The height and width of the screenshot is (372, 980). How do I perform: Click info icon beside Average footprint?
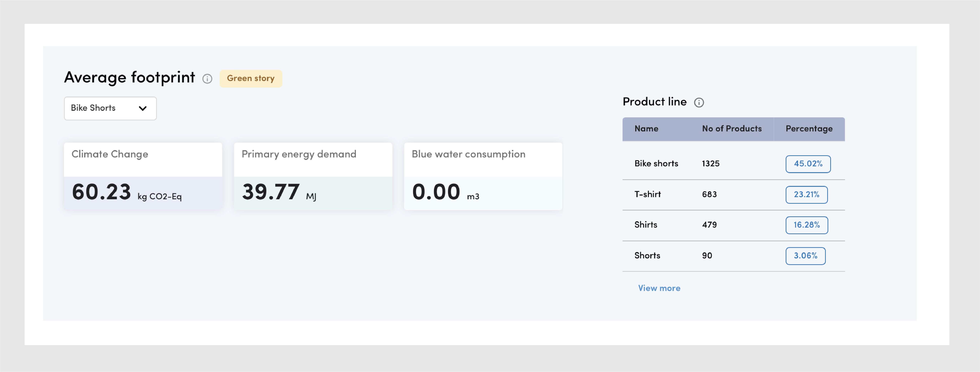point(207,79)
